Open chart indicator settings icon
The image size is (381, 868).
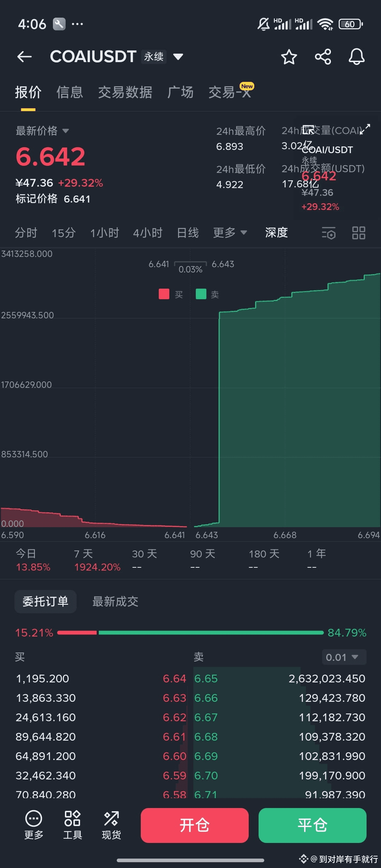pyautogui.click(x=329, y=233)
